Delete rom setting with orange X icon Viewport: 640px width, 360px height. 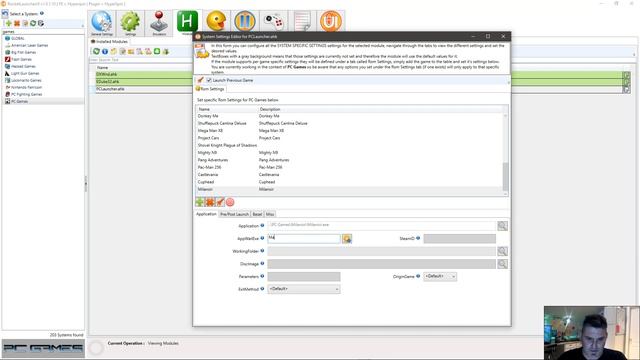point(210,202)
